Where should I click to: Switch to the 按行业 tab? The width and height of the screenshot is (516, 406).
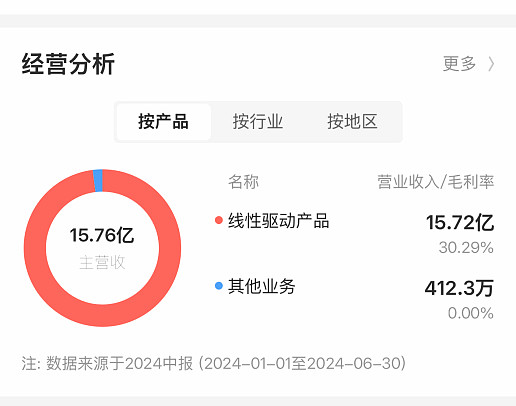(258, 122)
